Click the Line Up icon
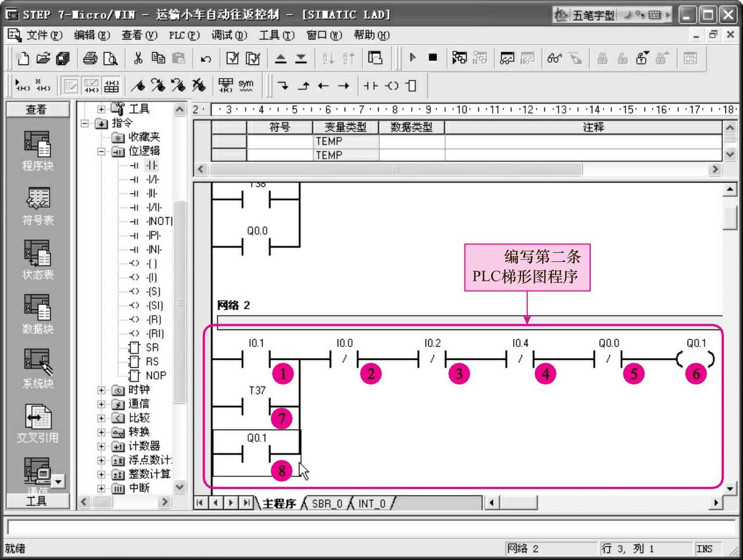This screenshot has width=743, height=560. pyautogui.click(x=304, y=86)
